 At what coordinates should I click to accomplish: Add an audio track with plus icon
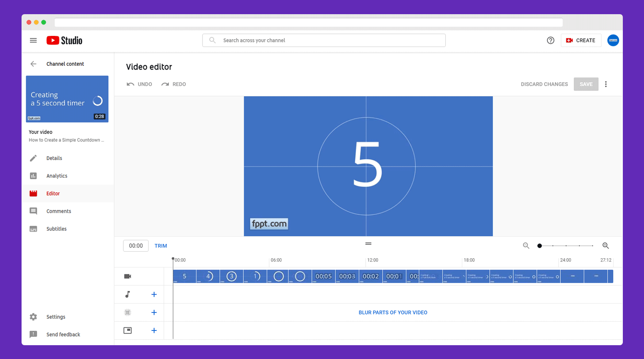(x=154, y=295)
